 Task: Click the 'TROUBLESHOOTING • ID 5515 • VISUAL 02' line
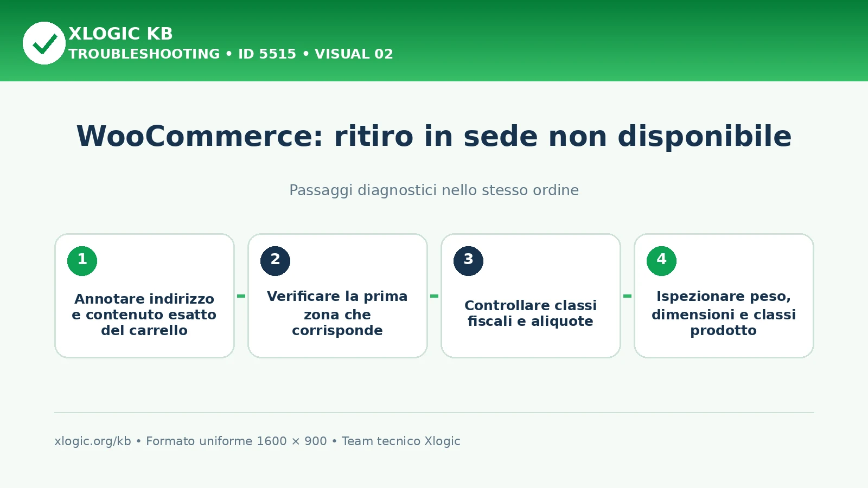231,54
